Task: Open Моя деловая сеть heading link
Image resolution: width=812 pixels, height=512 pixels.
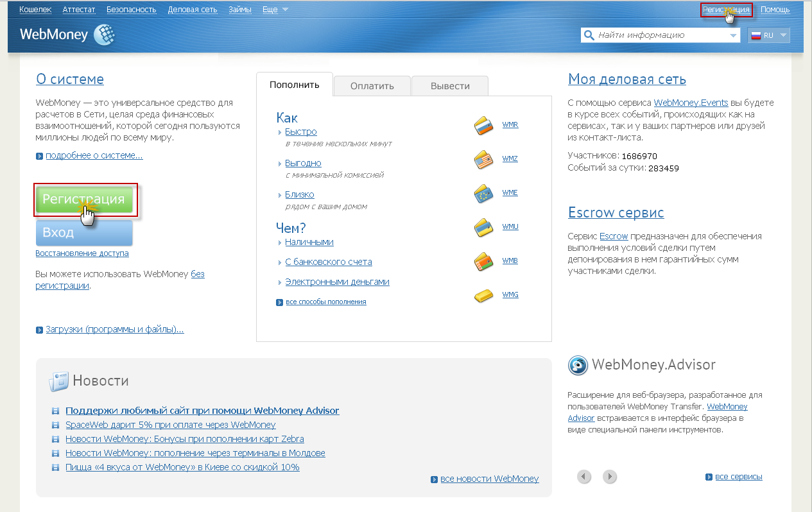Action: (627, 80)
